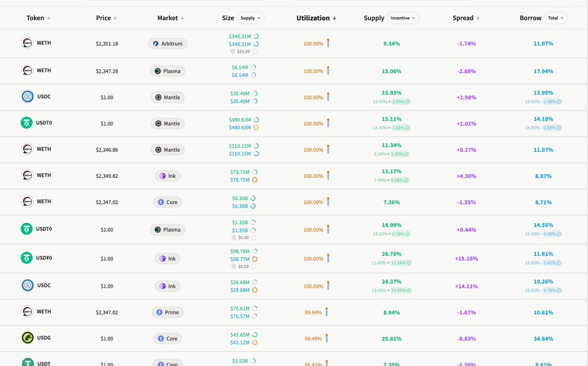Click supply rate 25.81%
The width and height of the screenshot is (588, 366).
392,339
